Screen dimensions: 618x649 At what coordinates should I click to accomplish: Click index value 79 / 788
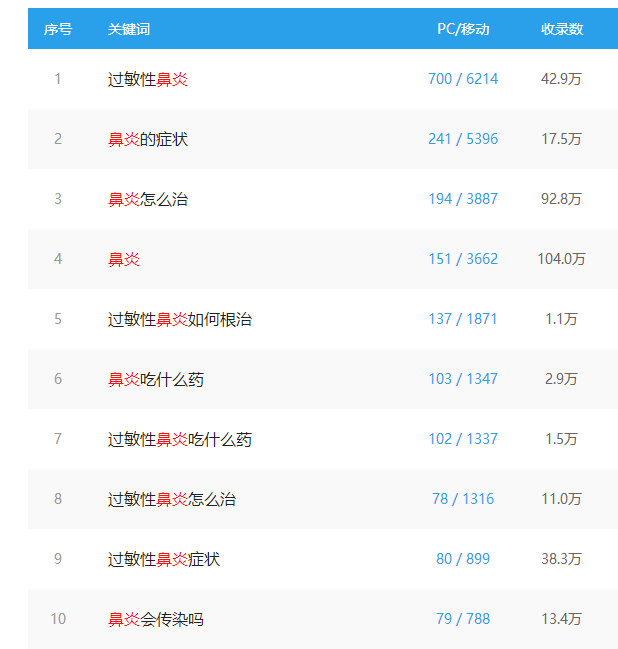463,619
